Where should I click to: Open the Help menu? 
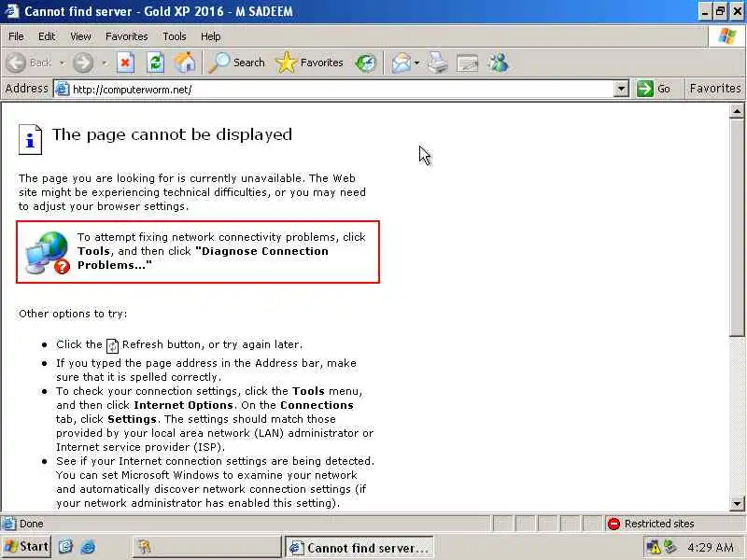pyautogui.click(x=211, y=36)
